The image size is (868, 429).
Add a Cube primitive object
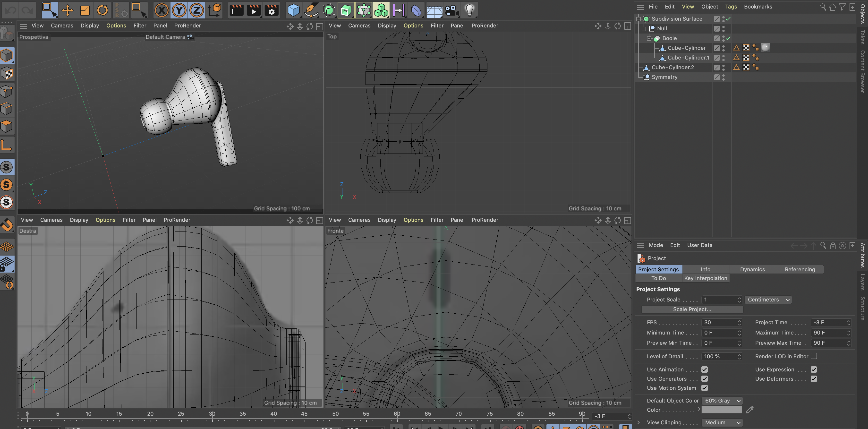[293, 10]
